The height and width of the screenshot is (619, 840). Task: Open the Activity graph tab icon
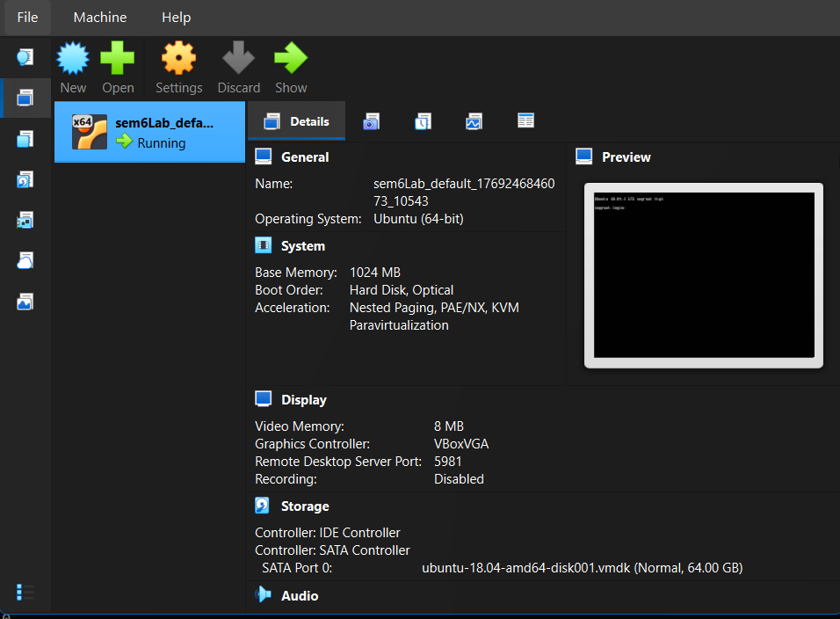474,121
